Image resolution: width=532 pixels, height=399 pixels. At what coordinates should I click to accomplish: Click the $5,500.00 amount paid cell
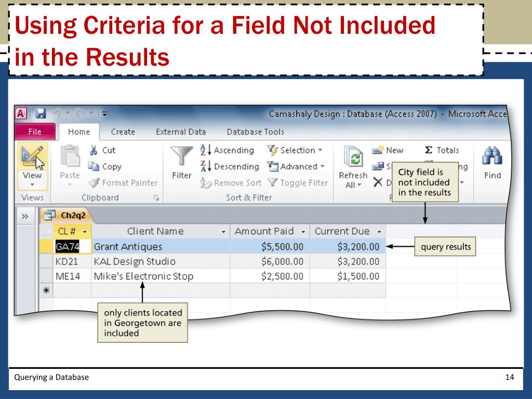[x=270, y=246]
